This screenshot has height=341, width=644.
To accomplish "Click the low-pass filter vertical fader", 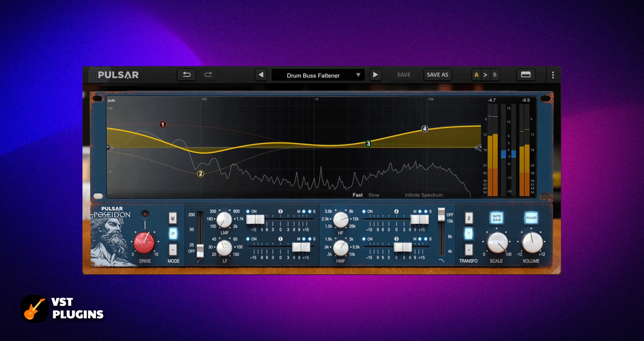I will click(441, 214).
